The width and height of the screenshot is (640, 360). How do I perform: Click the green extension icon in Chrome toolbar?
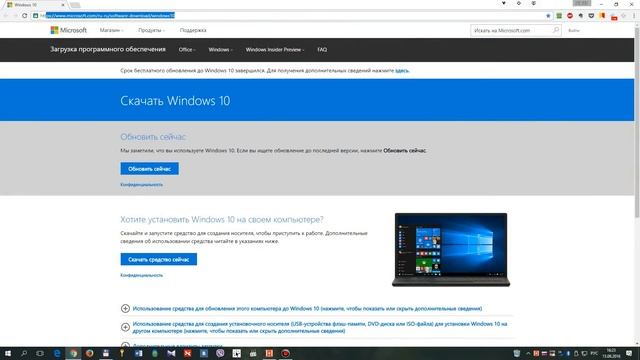point(559,16)
